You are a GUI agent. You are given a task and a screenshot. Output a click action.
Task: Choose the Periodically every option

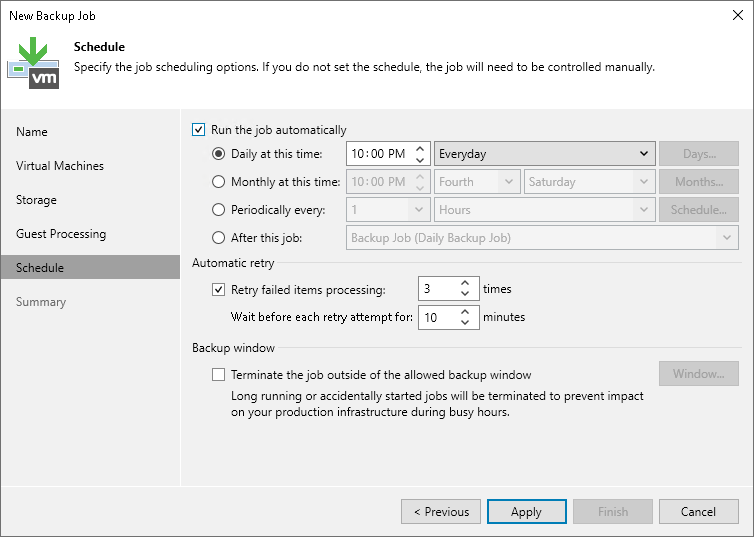pos(219,210)
